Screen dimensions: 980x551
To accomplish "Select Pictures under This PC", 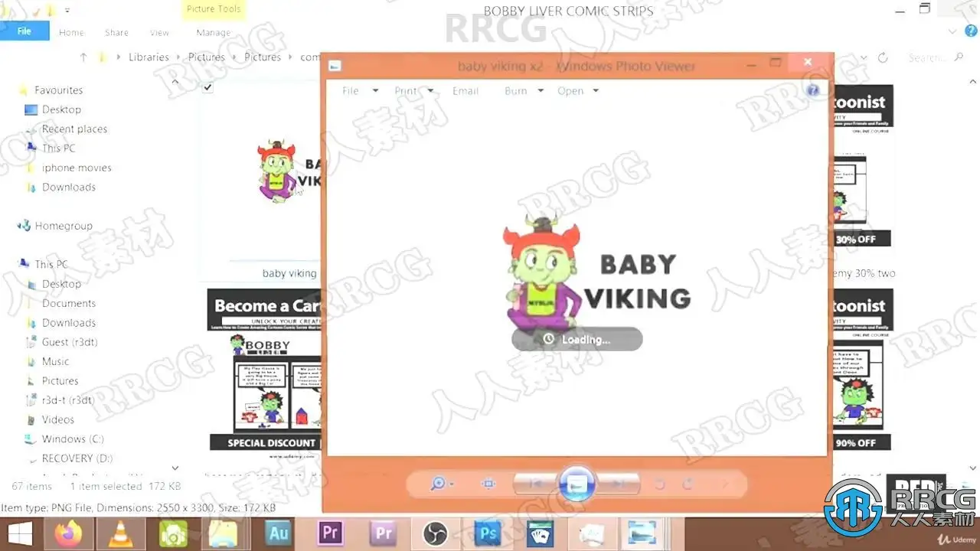I will click(x=60, y=381).
